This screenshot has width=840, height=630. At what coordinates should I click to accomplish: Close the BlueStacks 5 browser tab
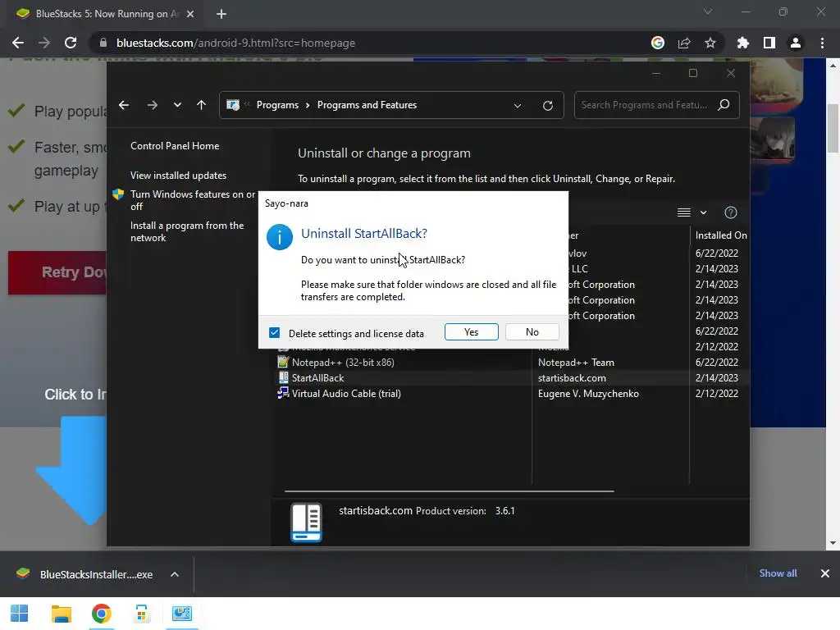click(190, 14)
